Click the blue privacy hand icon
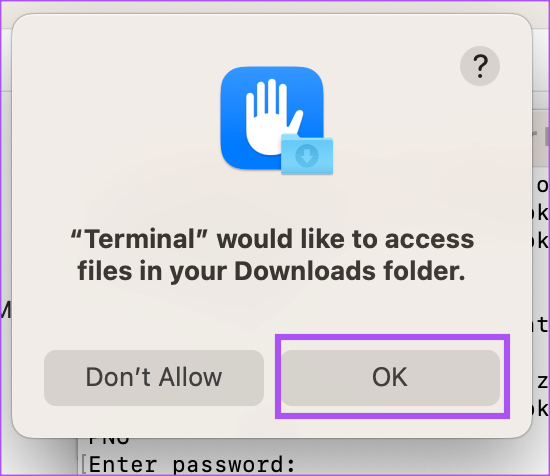The height and width of the screenshot is (476, 550). (x=272, y=118)
